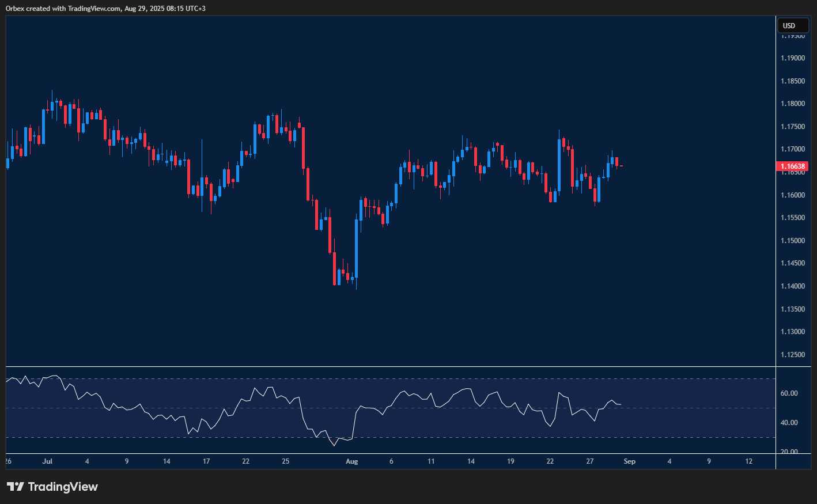Select the Aug label on time axis
The image size is (817, 504).
click(351, 461)
